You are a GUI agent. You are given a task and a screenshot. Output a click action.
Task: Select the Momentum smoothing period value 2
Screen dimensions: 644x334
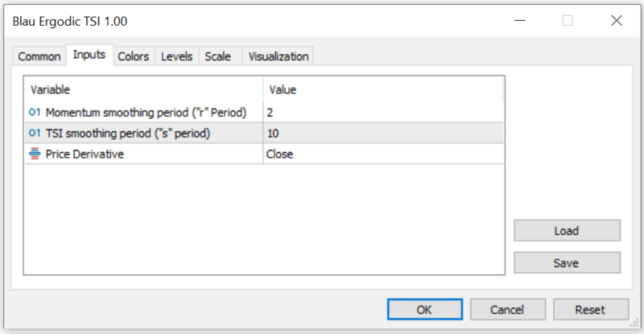(382, 112)
